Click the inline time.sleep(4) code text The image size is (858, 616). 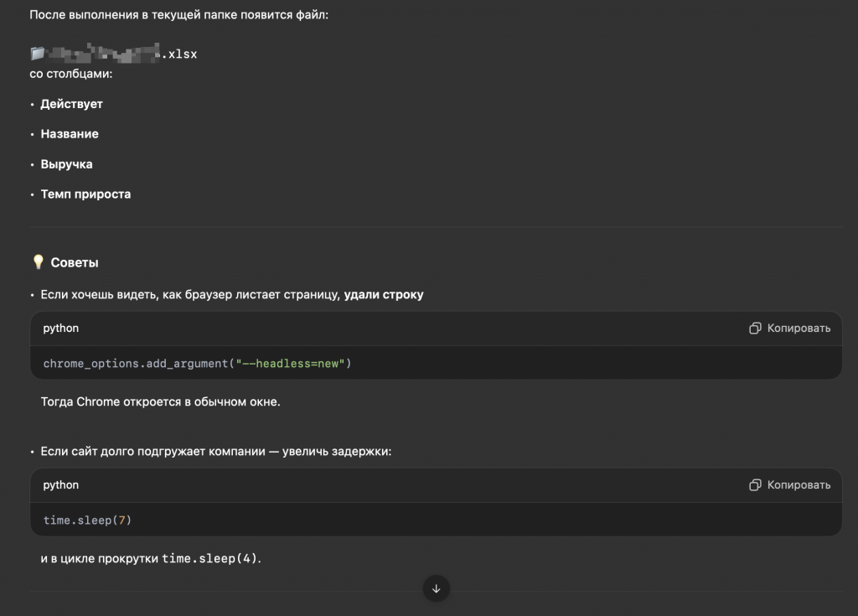[210, 558]
